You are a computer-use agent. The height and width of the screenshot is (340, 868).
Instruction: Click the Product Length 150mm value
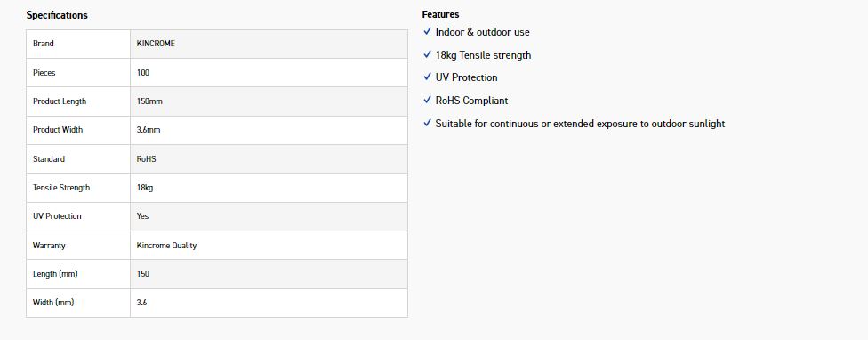coord(149,101)
